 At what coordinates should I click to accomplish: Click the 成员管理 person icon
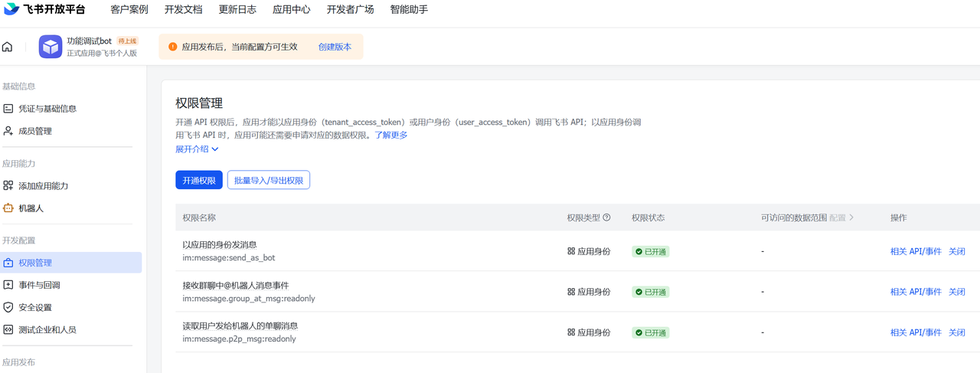point(8,131)
